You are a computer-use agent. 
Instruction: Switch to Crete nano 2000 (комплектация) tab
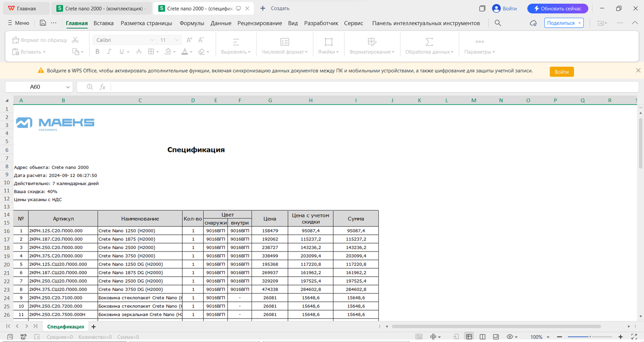[x=102, y=8]
